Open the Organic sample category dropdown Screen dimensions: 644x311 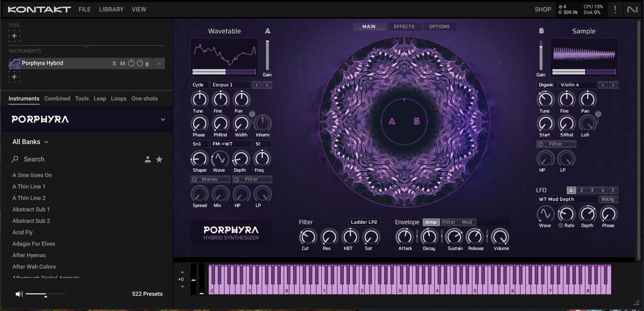[546, 85]
